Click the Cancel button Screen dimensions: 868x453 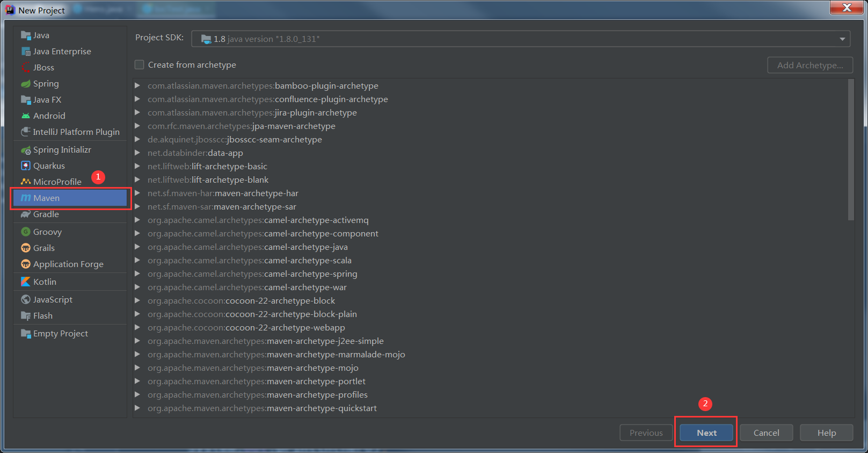tap(767, 433)
